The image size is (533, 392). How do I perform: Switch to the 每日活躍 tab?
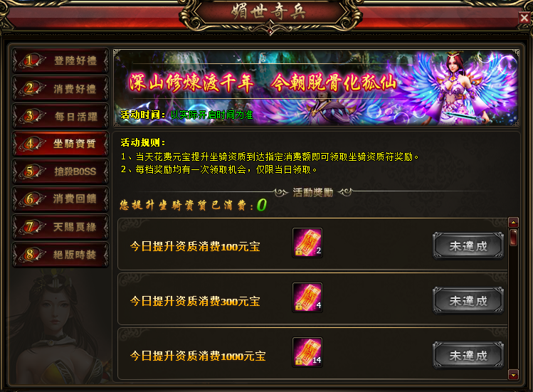60,116
